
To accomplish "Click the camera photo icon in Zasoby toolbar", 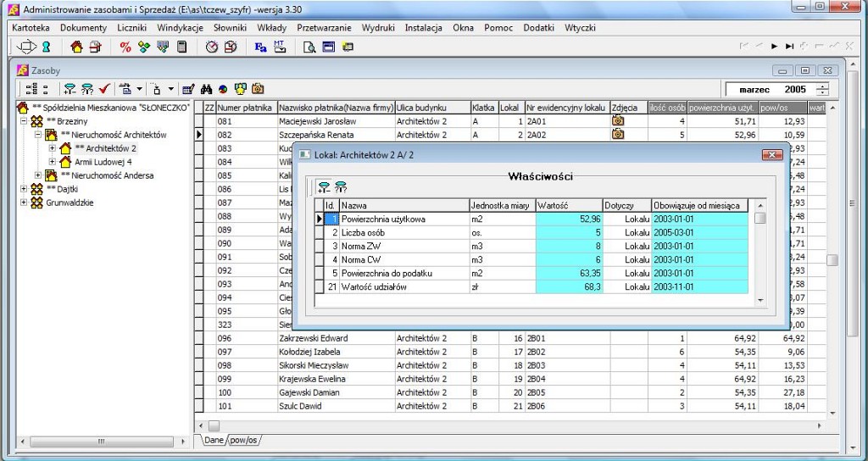I will [x=258, y=88].
